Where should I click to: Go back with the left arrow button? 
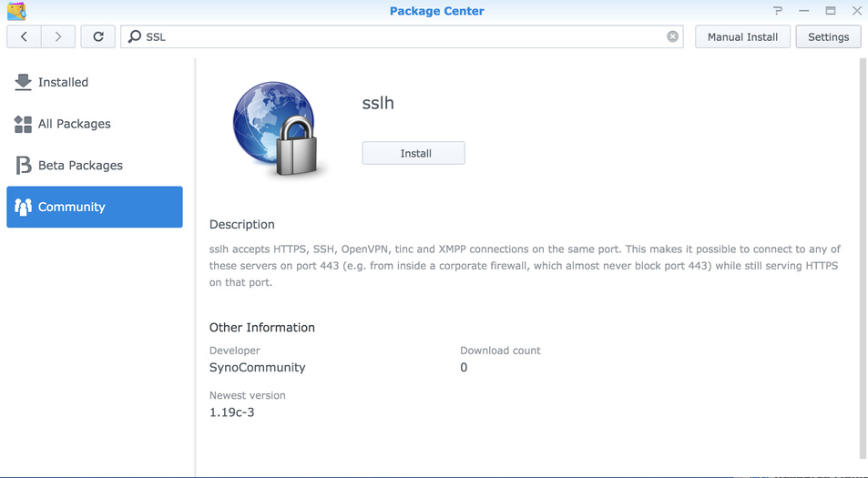click(24, 36)
